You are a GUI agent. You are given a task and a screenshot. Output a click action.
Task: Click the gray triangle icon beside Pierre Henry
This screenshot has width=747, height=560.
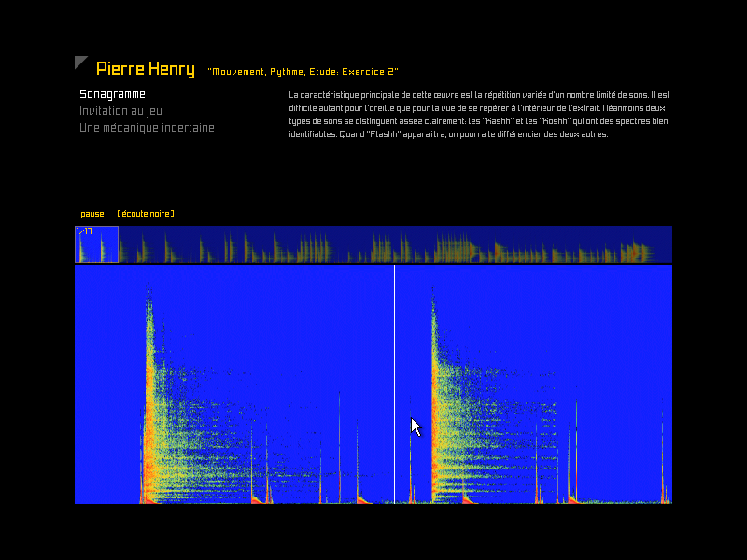coord(80,63)
